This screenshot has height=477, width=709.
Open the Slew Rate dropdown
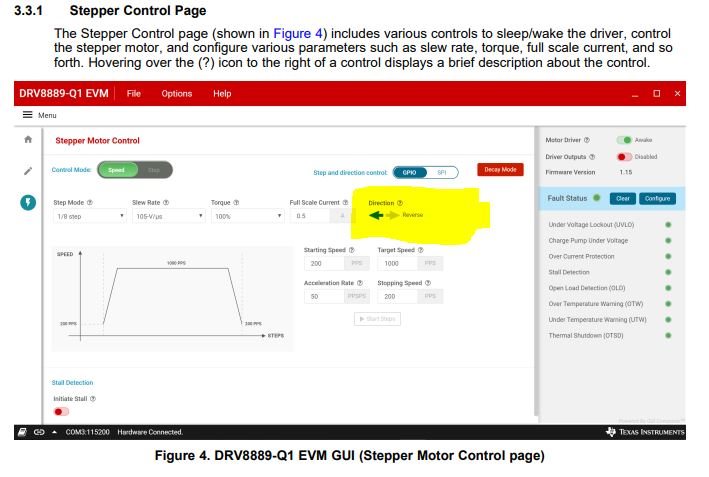(169, 216)
